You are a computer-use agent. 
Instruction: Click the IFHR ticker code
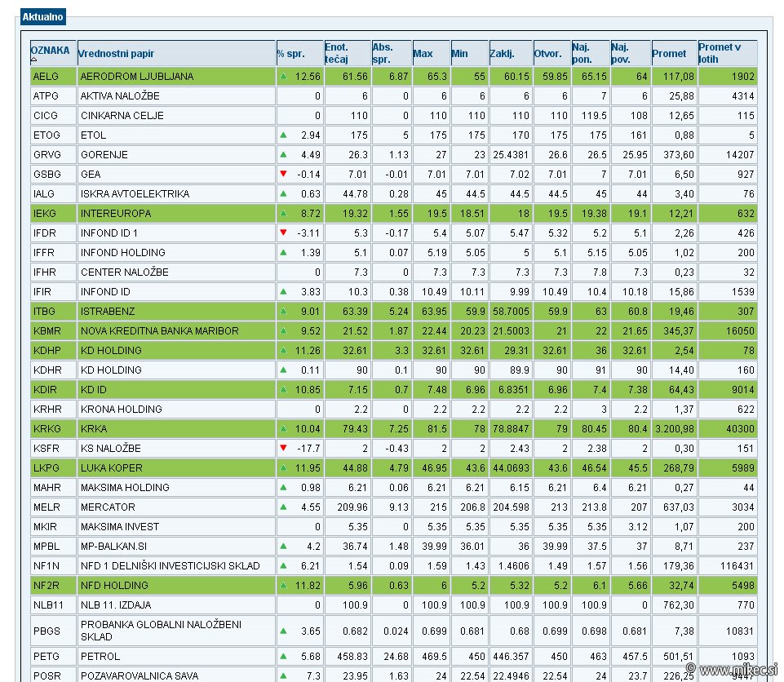pos(45,272)
